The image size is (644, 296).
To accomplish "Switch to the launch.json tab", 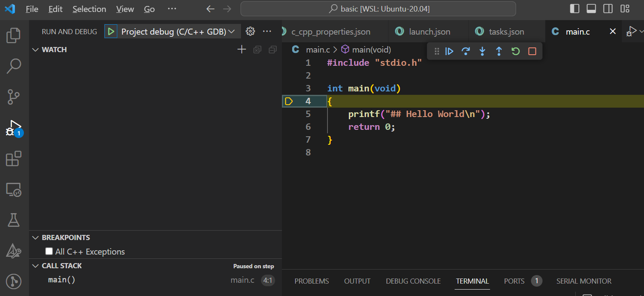I will pyautogui.click(x=428, y=32).
